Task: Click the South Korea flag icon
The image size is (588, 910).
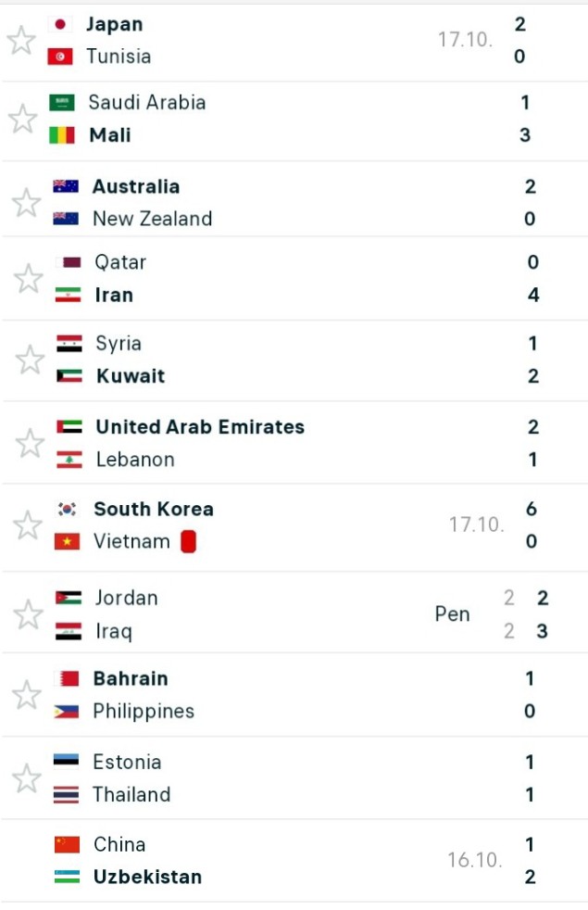Action: coord(68,509)
